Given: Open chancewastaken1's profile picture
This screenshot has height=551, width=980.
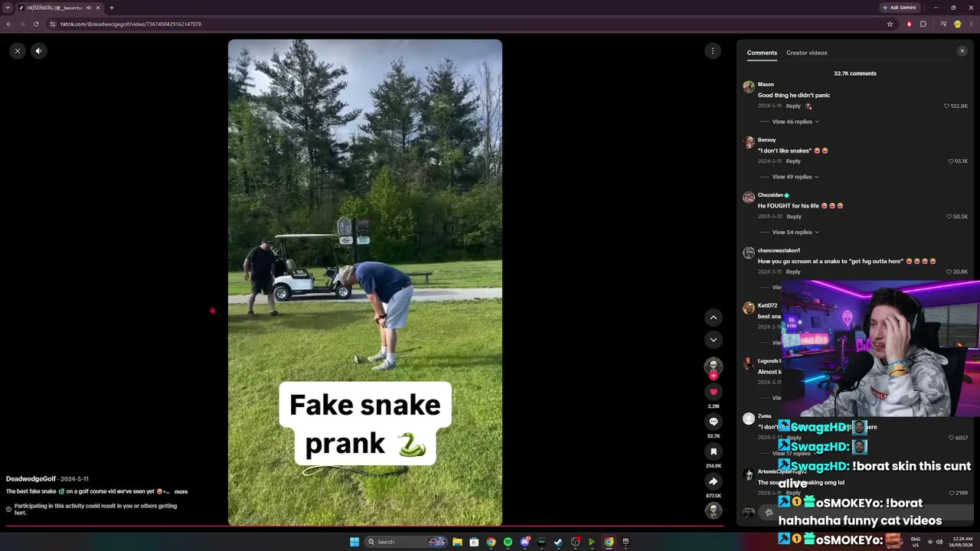Looking at the screenshot, I should pos(749,253).
